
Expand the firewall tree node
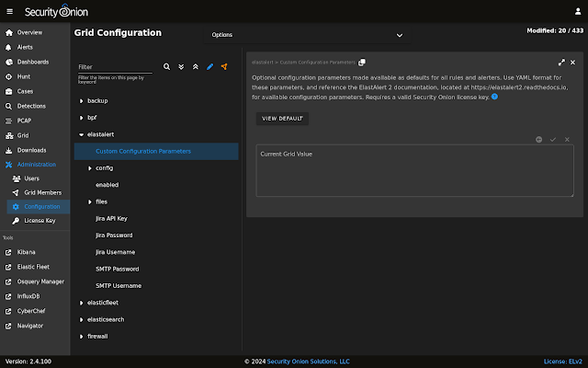click(x=81, y=337)
